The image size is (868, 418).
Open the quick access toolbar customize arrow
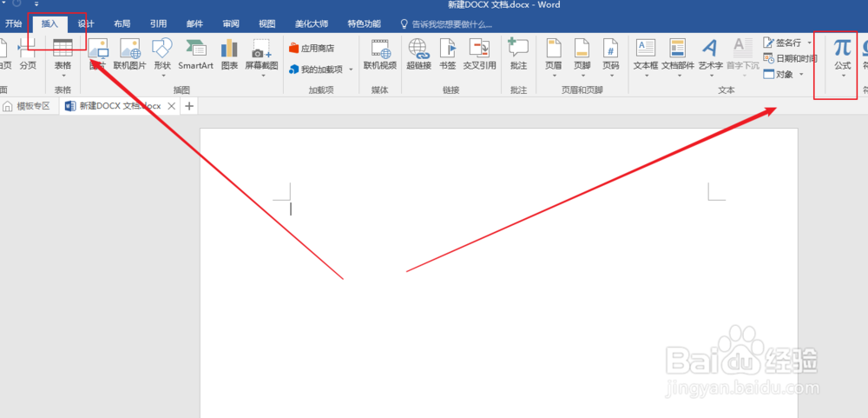(x=36, y=3)
